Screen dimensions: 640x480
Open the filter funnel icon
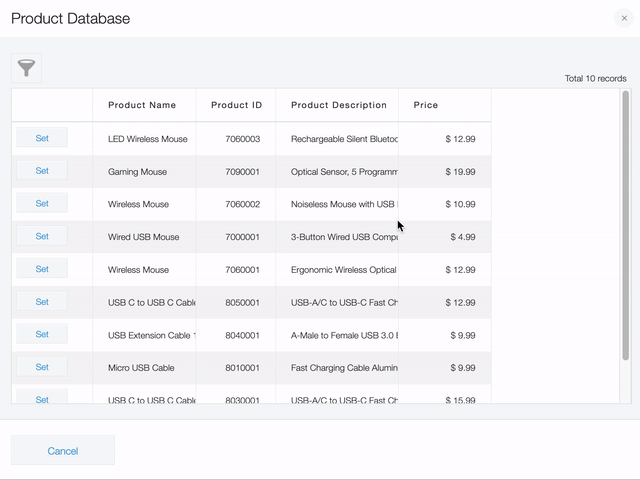point(26,68)
